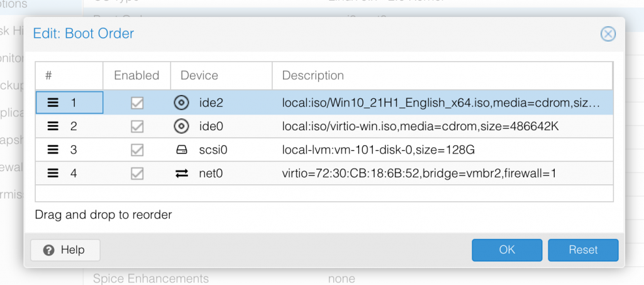This screenshot has height=285, width=644.
Task: Click the drag handle for row 2
Action: tap(53, 126)
